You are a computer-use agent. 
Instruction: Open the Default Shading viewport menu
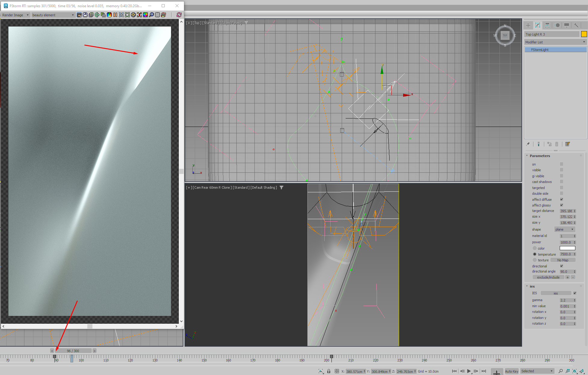tap(263, 187)
